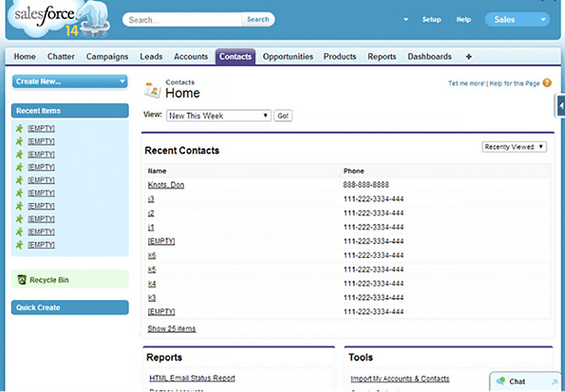This screenshot has width=565, height=392.
Task: Open the contact Knots, Don
Action: tap(166, 185)
